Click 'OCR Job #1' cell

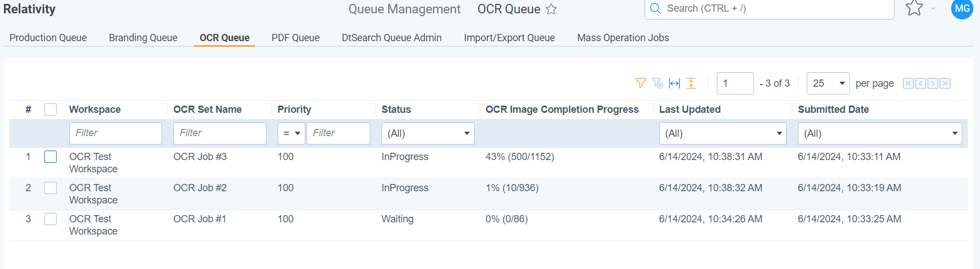click(x=200, y=219)
